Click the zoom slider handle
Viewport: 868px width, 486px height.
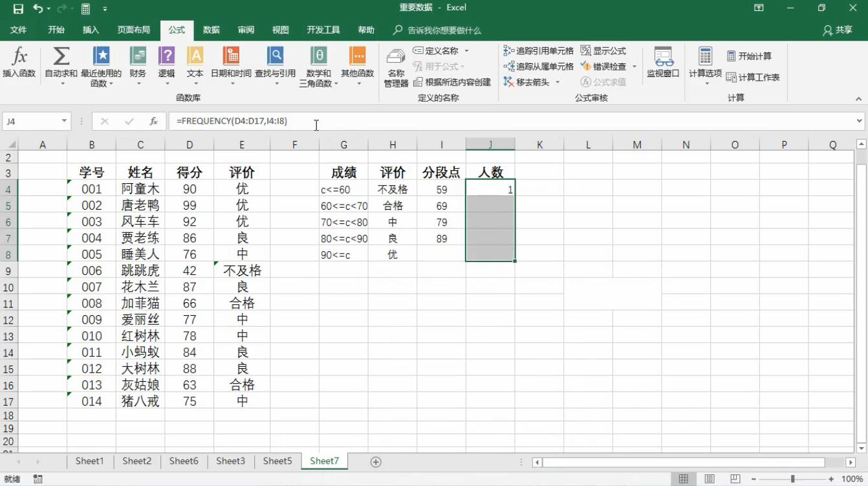click(792, 479)
